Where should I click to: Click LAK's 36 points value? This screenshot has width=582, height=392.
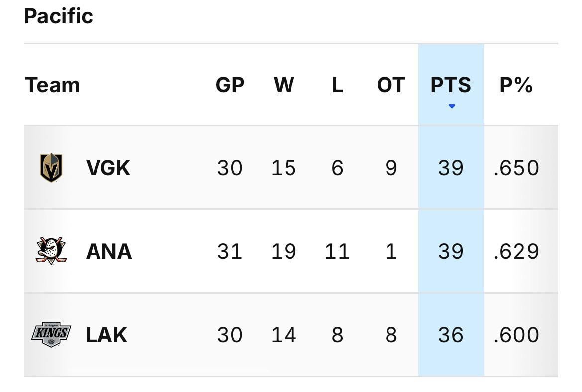[451, 335]
